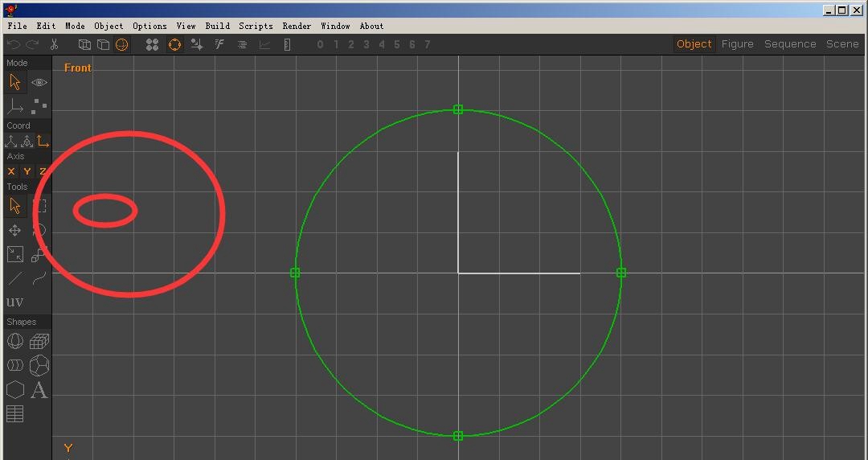Open the Mode menu

click(x=75, y=26)
